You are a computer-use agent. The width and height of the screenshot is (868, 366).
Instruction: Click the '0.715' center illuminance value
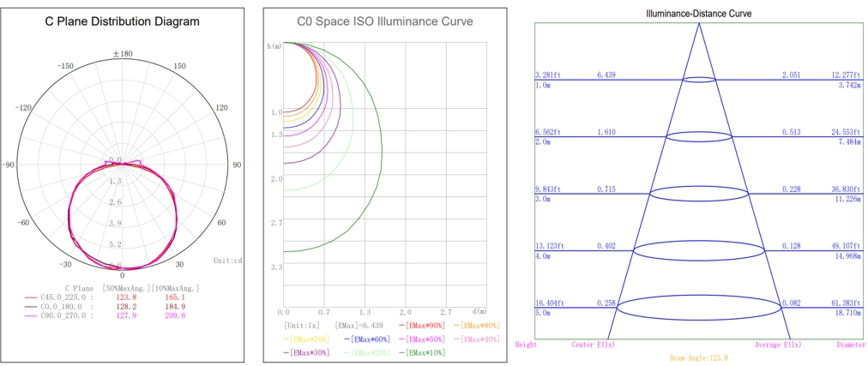tap(606, 189)
